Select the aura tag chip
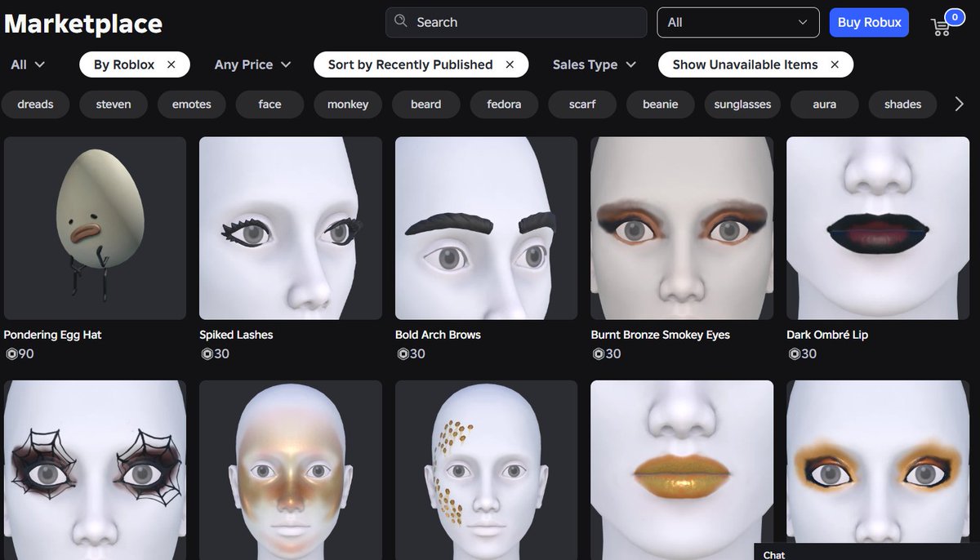This screenshot has width=980, height=560. pos(825,104)
